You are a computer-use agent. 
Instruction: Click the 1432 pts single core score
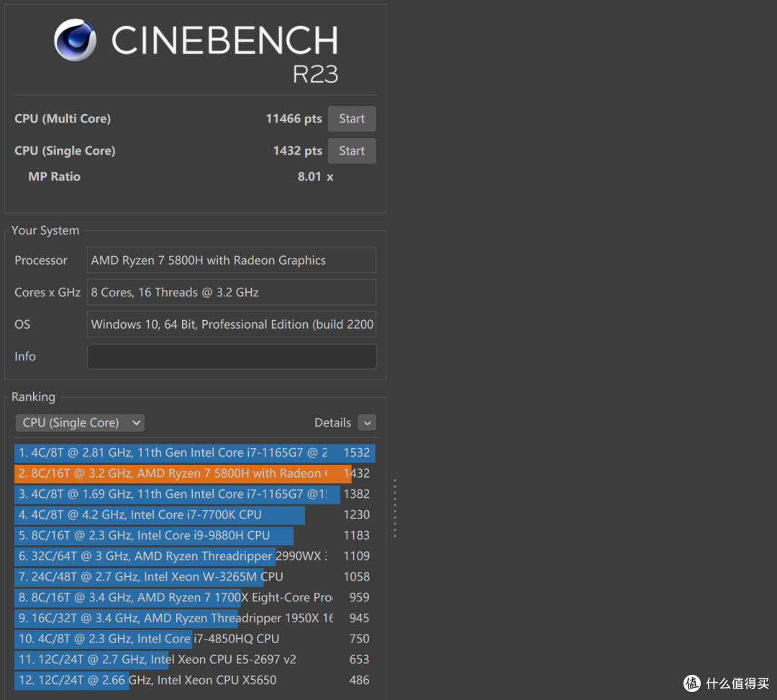(297, 150)
